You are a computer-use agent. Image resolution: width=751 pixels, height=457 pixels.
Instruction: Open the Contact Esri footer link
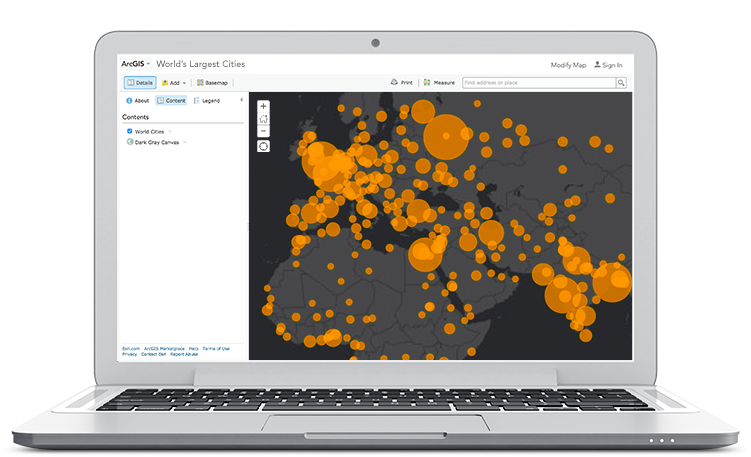(153, 354)
